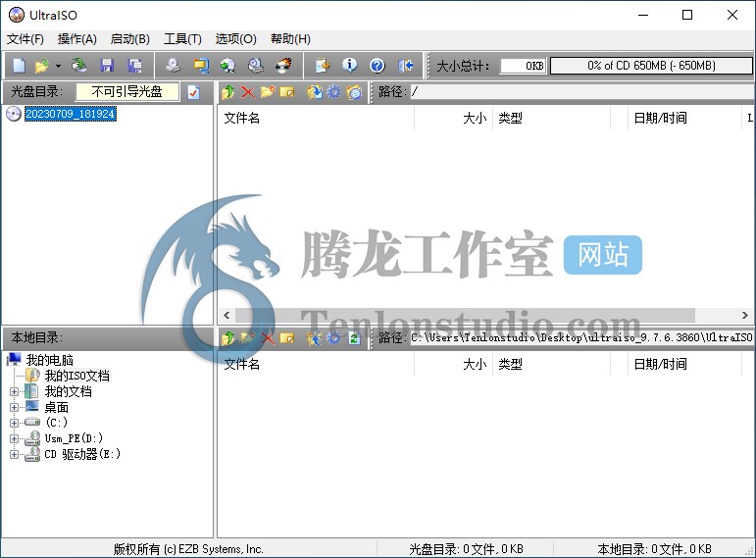Click the local path field C:\Users\Tenlonstudio
The height and width of the screenshot is (558, 756).
(x=581, y=338)
